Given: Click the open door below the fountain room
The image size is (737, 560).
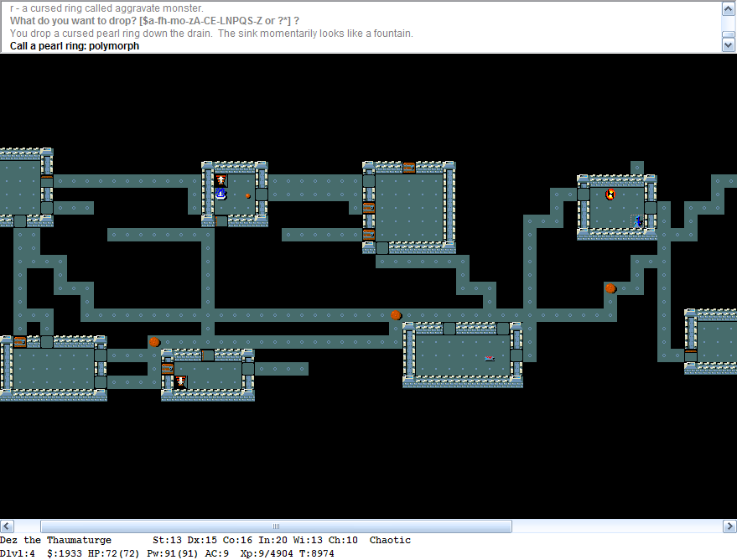Looking at the screenshot, I should [x=221, y=220].
